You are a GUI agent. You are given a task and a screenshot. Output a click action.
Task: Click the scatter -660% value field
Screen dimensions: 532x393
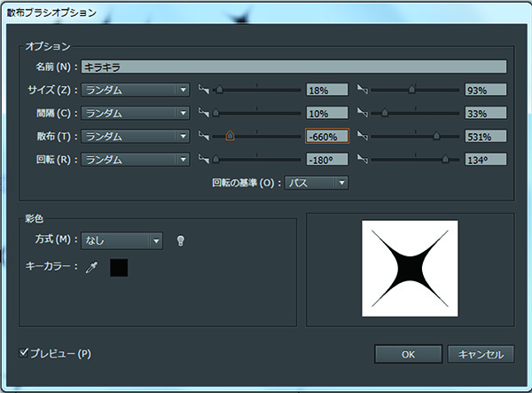pos(327,137)
